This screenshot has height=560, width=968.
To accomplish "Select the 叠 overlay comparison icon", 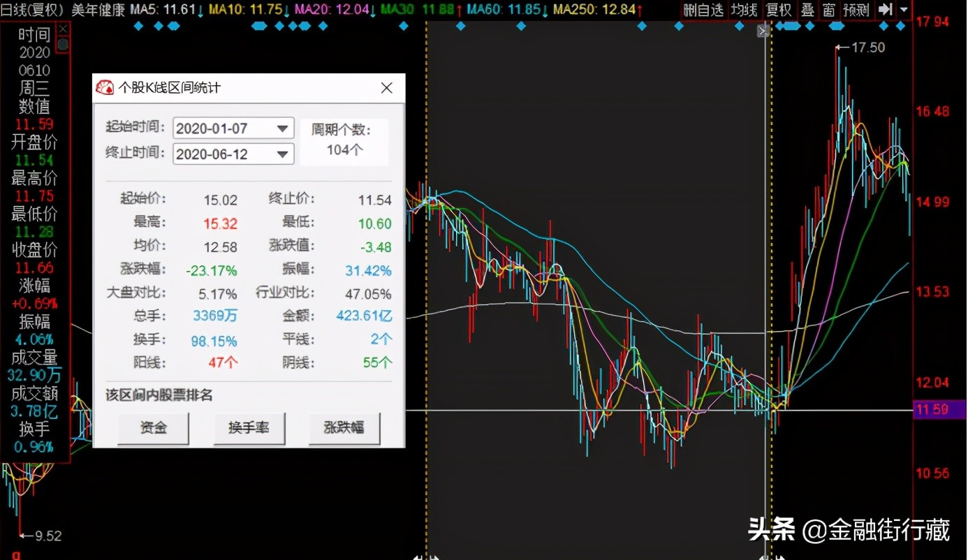I will (808, 10).
